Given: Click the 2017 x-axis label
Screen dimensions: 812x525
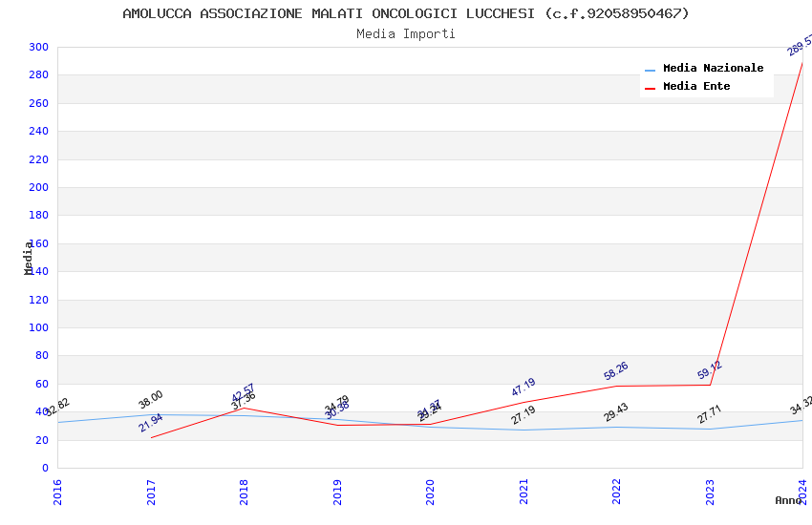Looking at the screenshot, I should [x=151, y=492].
